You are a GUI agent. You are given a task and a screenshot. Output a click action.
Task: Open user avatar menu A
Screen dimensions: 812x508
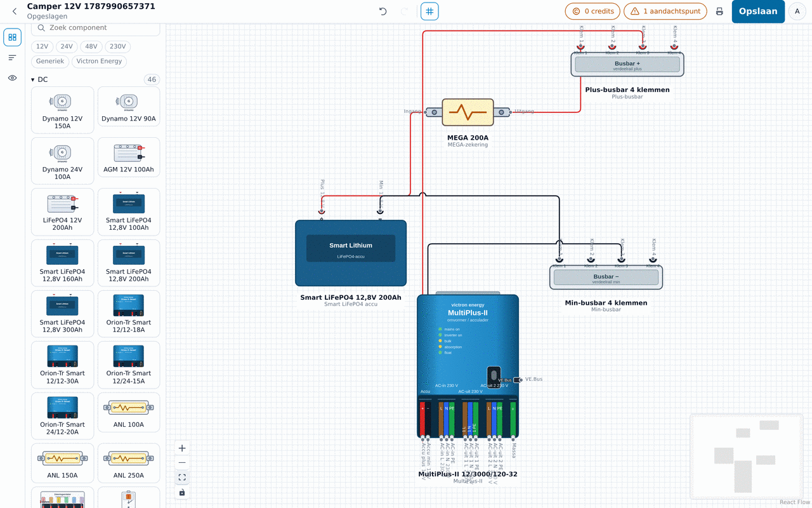(x=797, y=11)
